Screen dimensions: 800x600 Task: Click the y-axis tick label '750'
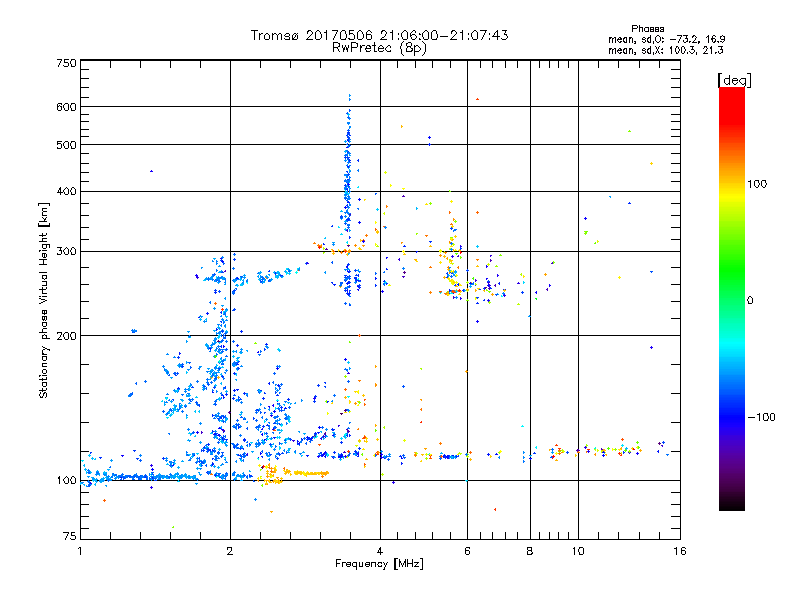pyautogui.click(x=66, y=63)
